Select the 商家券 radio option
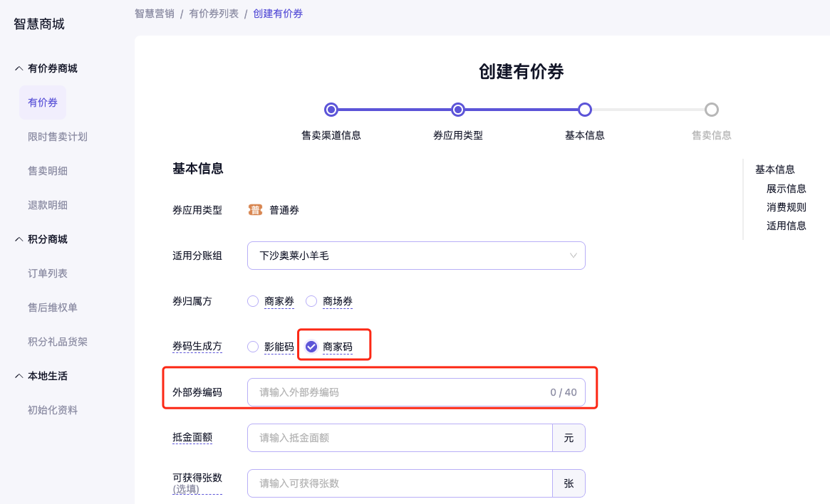Screen dimensions: 830x504 253,301
